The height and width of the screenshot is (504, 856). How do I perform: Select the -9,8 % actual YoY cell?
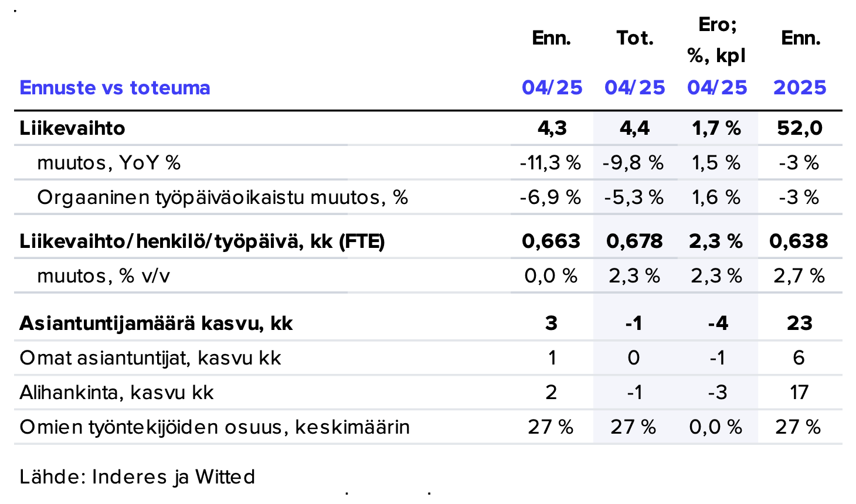633,162
